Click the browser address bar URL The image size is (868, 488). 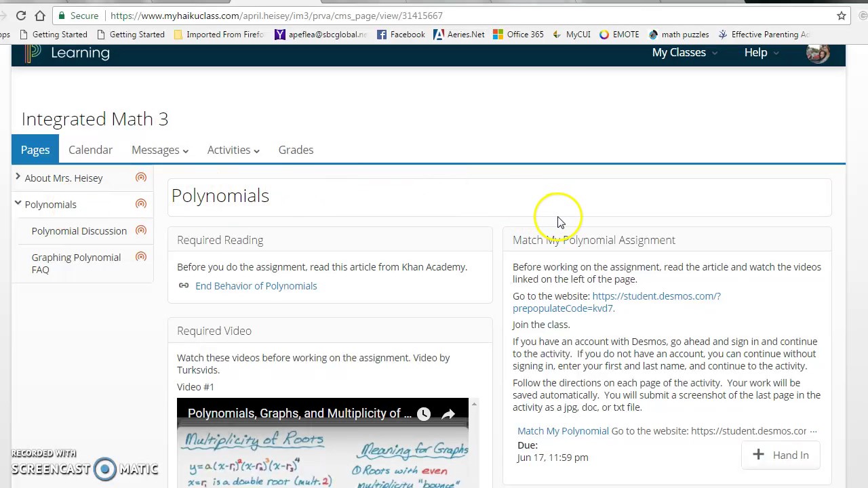click(277, 16)
